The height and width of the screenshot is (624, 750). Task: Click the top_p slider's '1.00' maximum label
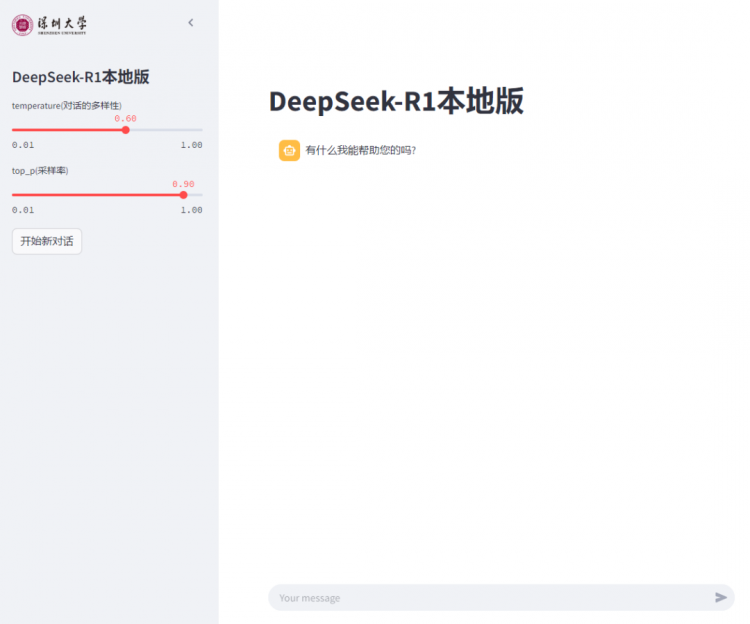pos(191,210)
